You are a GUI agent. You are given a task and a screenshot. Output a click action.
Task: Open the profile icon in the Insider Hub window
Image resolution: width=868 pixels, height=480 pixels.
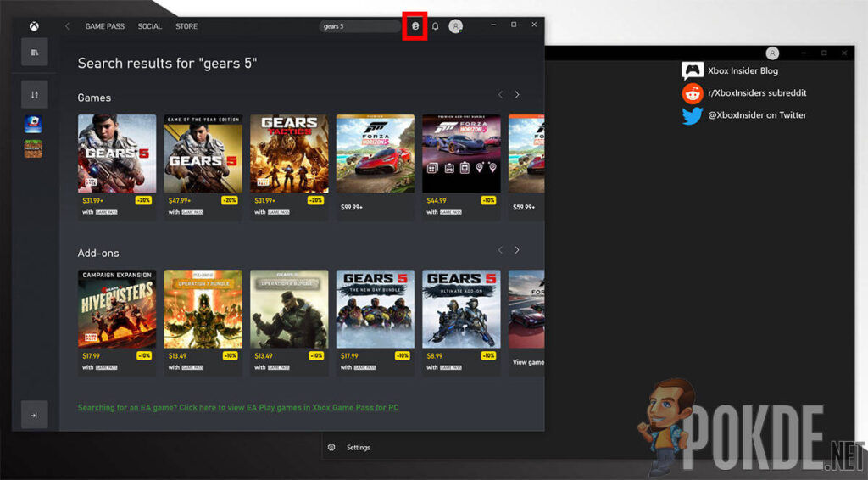tap(772, 53)
